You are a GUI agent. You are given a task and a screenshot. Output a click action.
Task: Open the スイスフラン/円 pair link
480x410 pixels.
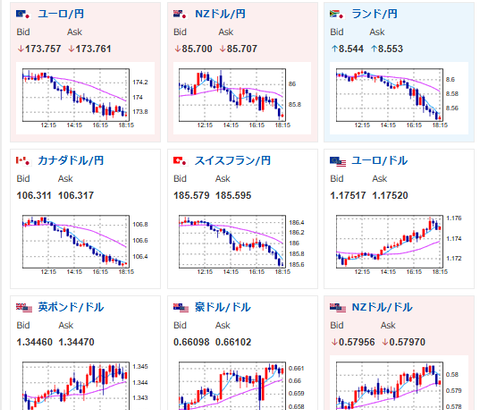[232, 161]
